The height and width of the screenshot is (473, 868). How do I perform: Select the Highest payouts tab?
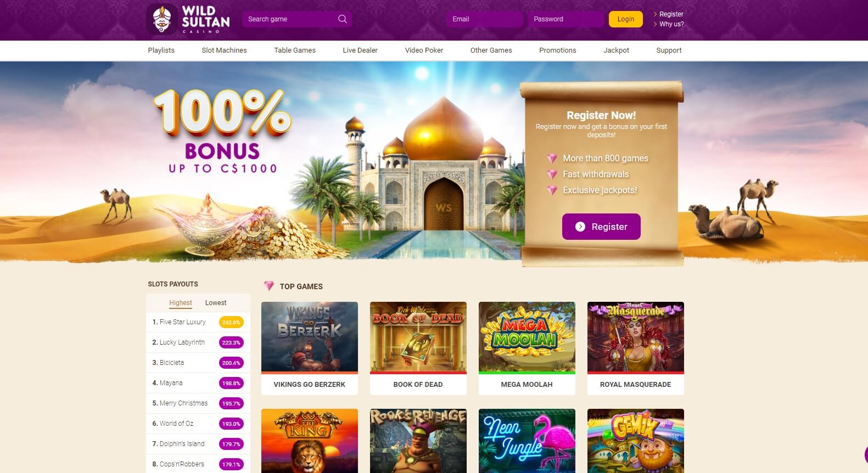(181, 303)
